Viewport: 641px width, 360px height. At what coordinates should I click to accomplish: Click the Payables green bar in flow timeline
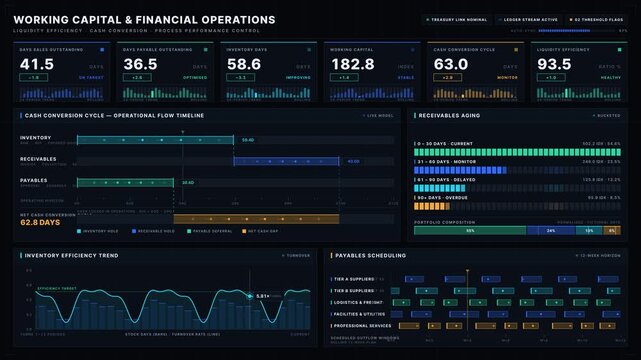pyautogui.click(x=126, y=183)
